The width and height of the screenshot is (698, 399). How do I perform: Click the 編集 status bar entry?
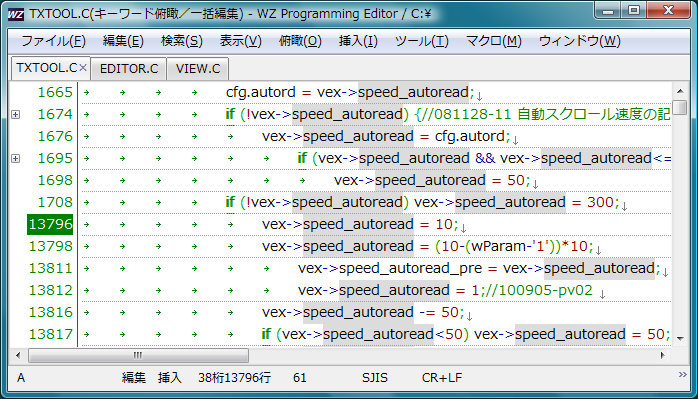134,378
